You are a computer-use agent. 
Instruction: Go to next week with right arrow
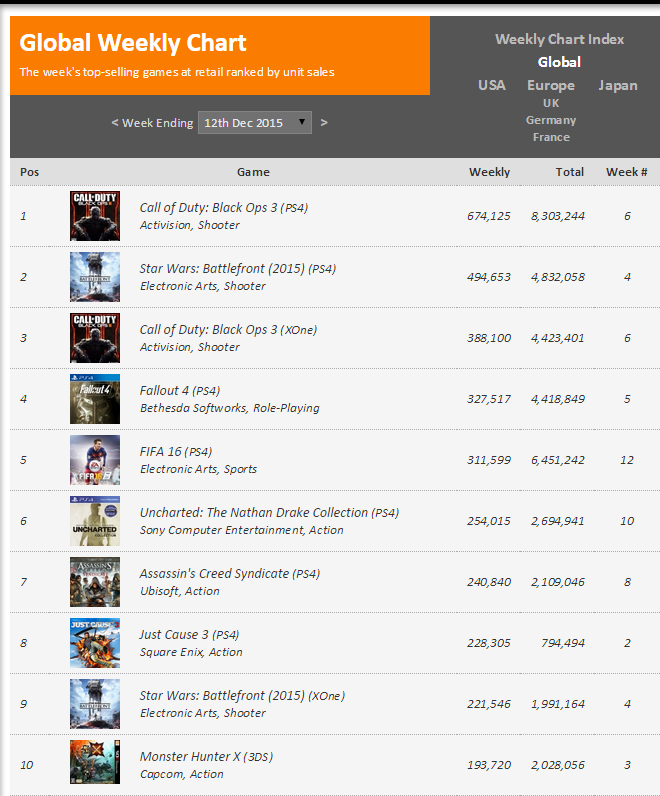[x=324, y=123]
